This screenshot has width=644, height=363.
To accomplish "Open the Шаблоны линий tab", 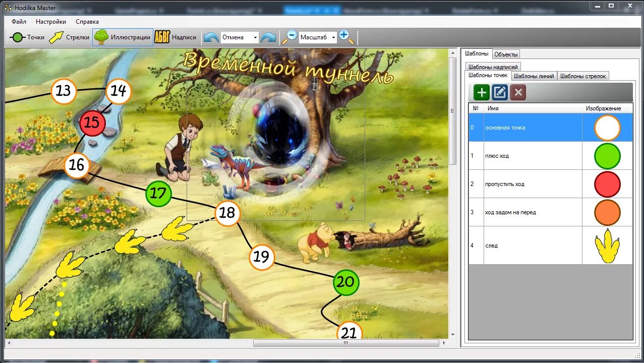I will 534,76.
